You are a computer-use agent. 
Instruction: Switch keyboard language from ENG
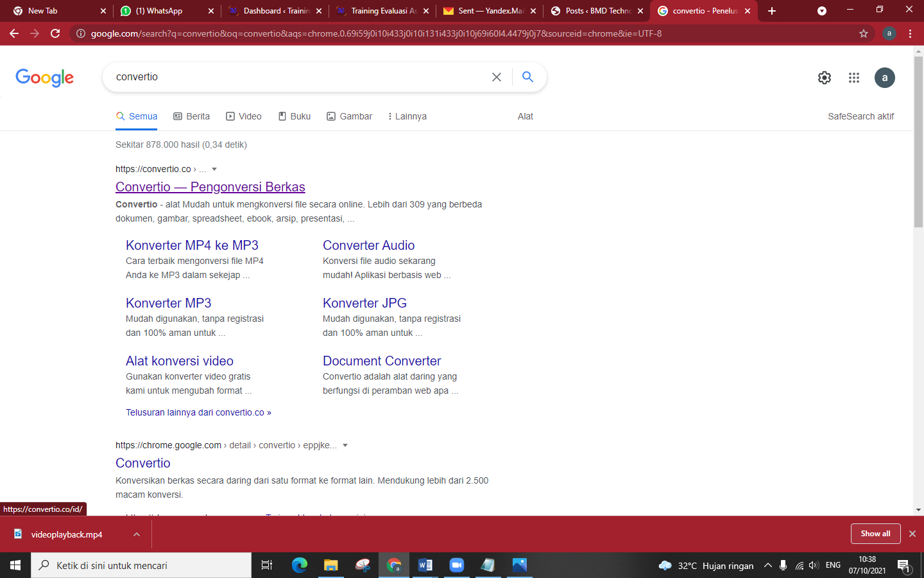832,565
